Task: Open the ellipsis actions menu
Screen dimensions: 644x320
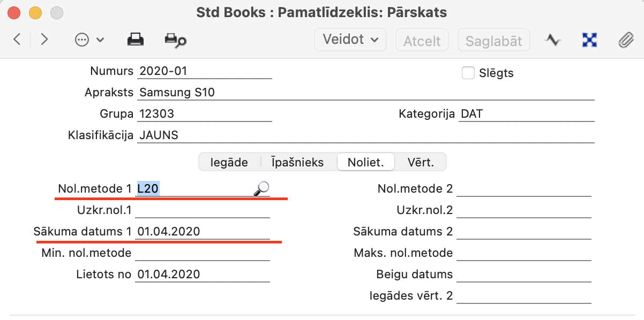Action: [89, 40]
